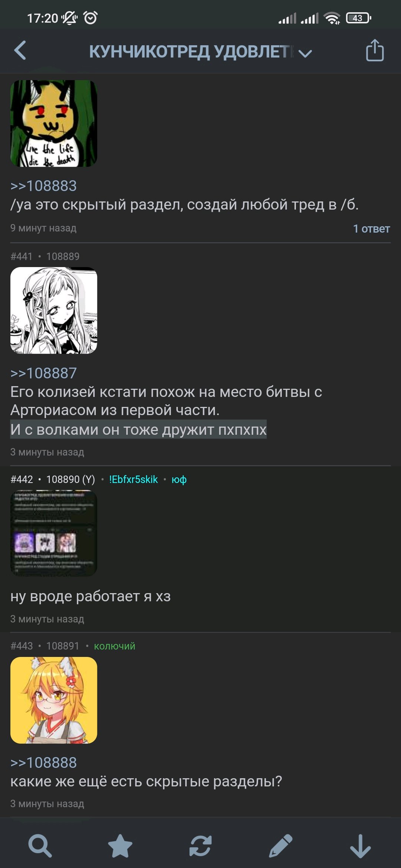Viewport: 401px width, 868px height.
Task: Open the КУНЧИКОТРЕД thread title
Action: tap(191, 52)
